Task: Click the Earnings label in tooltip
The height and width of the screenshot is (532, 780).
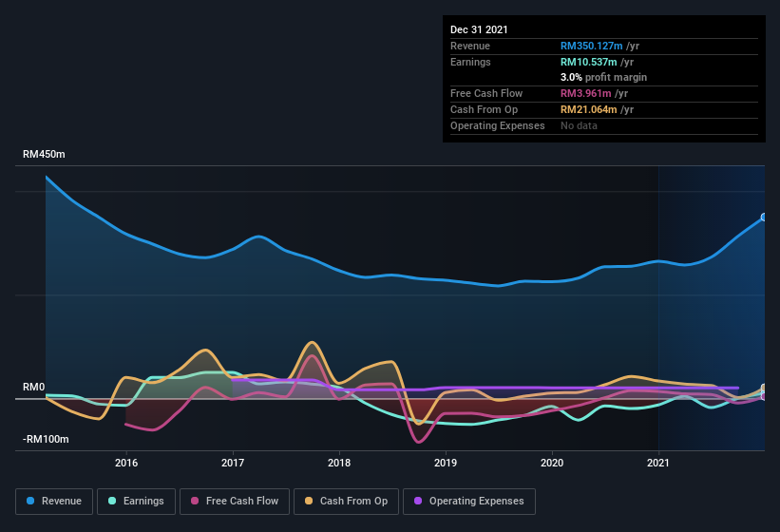Action: click(x=470, y=62)
